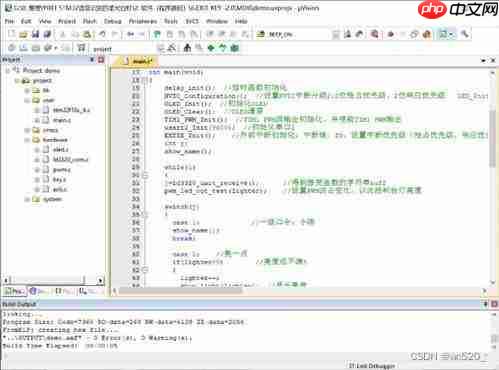Collapse the hardware folder in project tree

(x=27, y=140)
